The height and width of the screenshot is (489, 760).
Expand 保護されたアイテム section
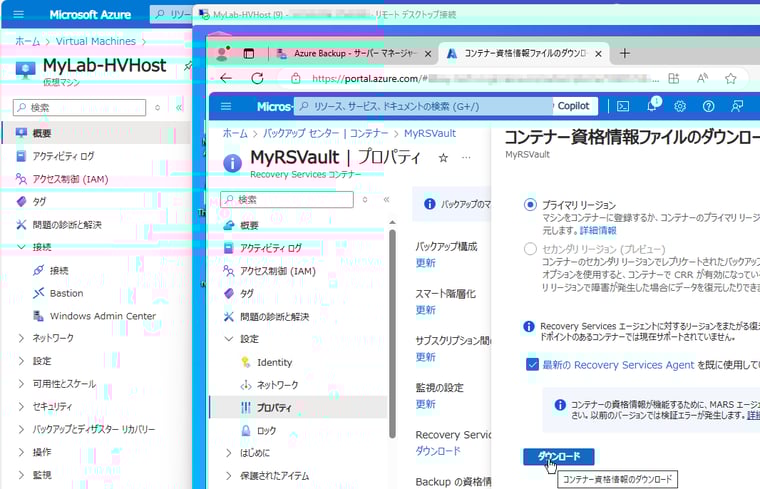pos(229,475)
